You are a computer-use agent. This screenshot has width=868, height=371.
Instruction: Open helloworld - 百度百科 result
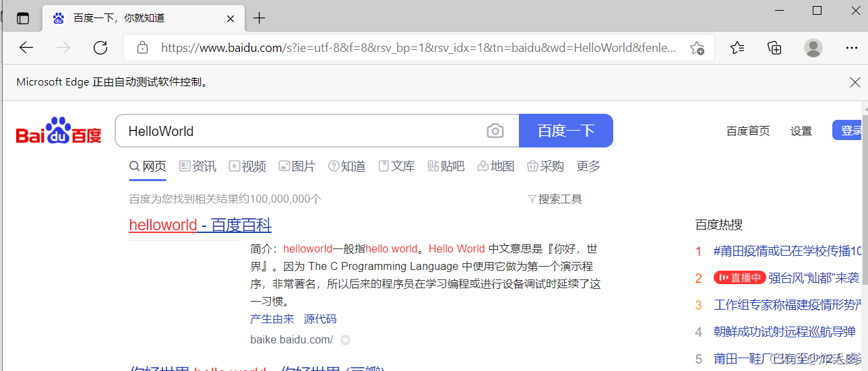(200, 225)
